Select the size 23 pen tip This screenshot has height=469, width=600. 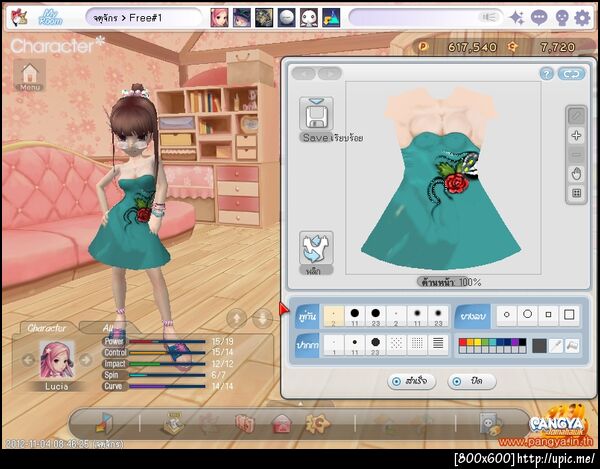pyautogui.click(x=375, y=345)
